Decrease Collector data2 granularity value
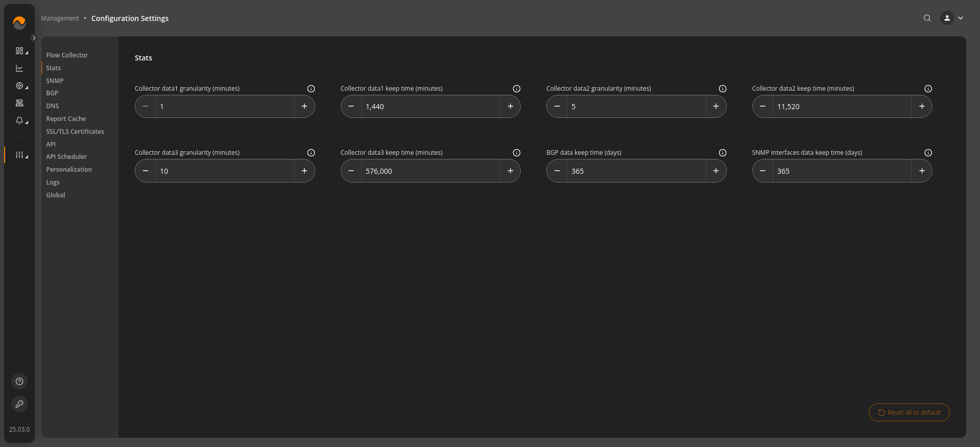The height and width of the screenshot is (447, 980). point(557,107)
